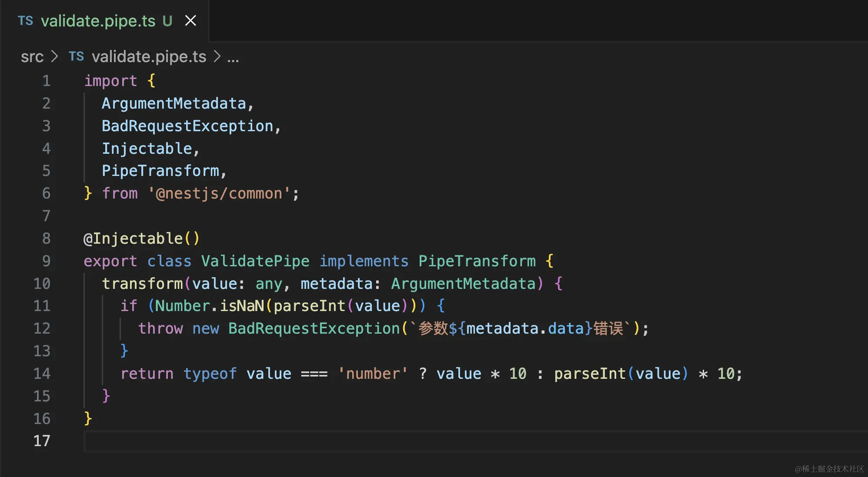Select the validate.pipe.ts editor tab
Image resolution: width=868 pixels, height=477 pixels.
tap(104, 21)
